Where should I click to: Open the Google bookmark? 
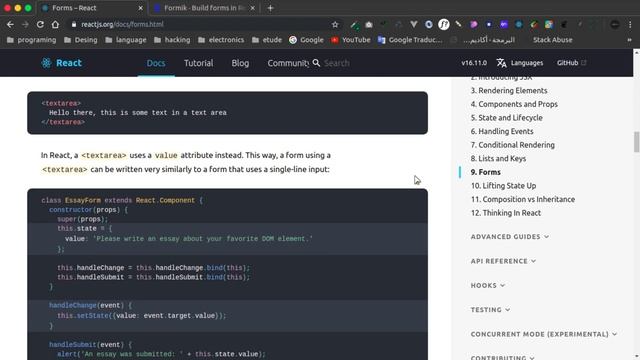coord(306,40)
